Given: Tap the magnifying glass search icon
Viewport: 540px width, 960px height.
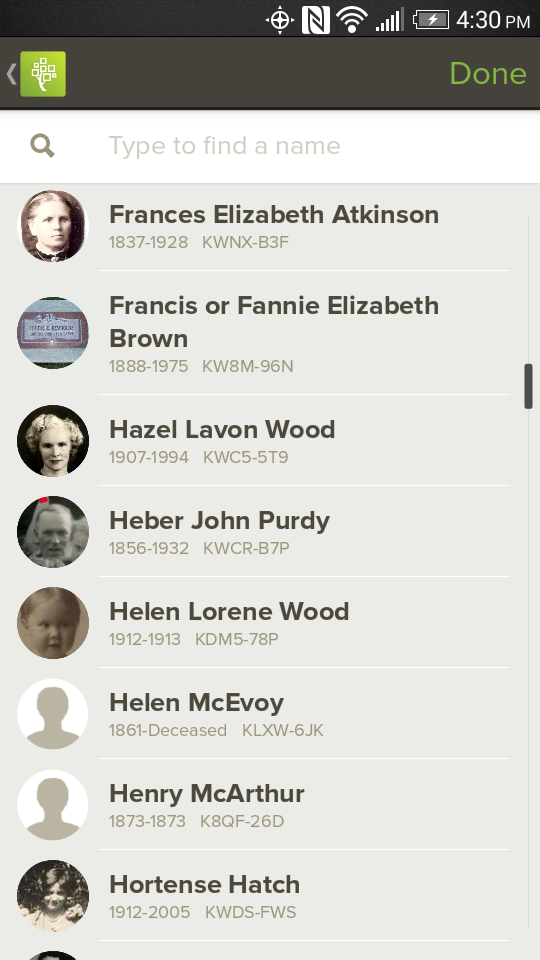Looking at the screenshot, I should pyautogui.click(x=43, y=146).
